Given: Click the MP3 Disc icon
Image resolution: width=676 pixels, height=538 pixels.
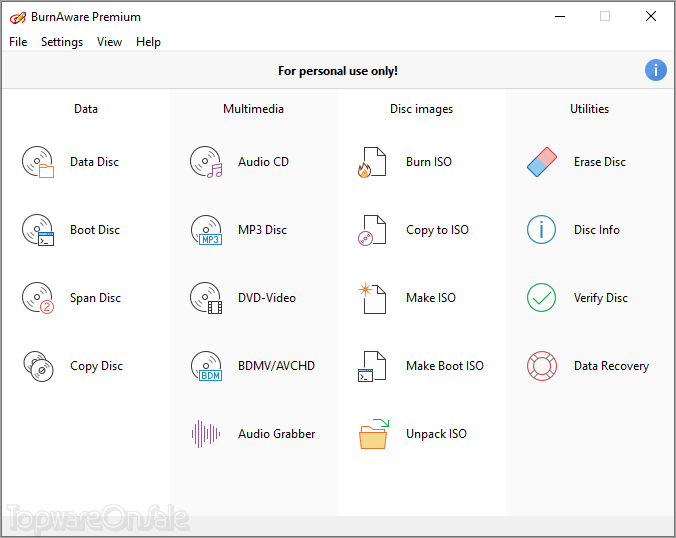Looking at the screenshot, I should pos(206,230).
